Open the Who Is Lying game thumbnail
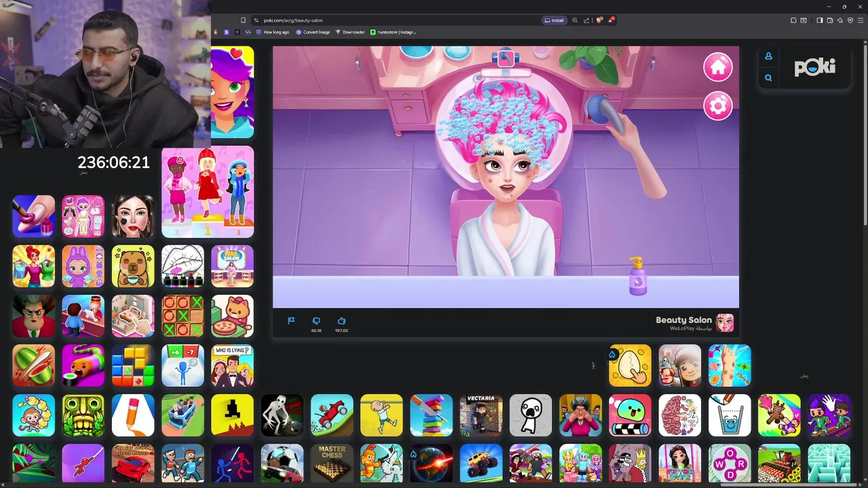Image resolution: width=868 pixels, height=488 pixels. pos(233,365)
